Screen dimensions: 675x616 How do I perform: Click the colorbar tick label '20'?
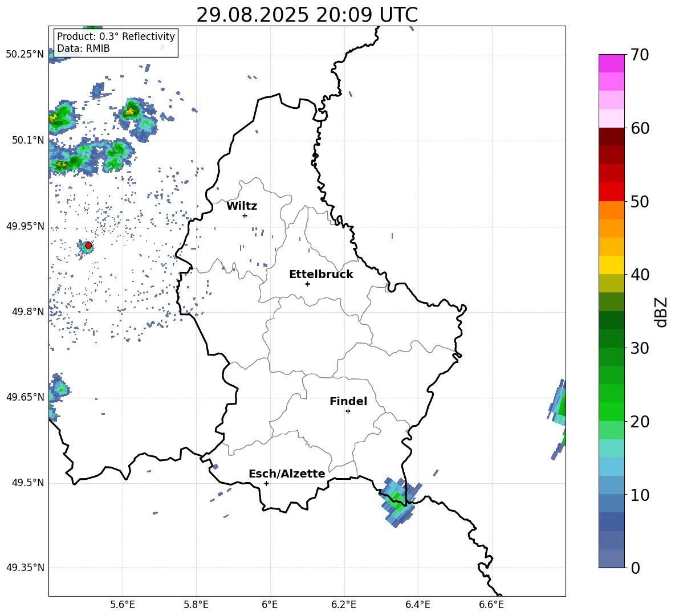click(x=639, y=421)
